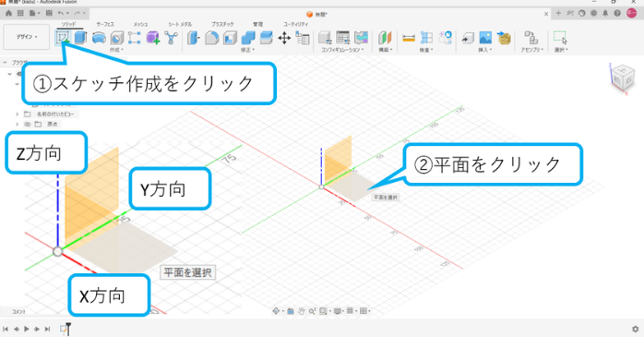Open the 修正 panel dropdown
The width and height of the screenshot is (644, 337).
point(247,50)
